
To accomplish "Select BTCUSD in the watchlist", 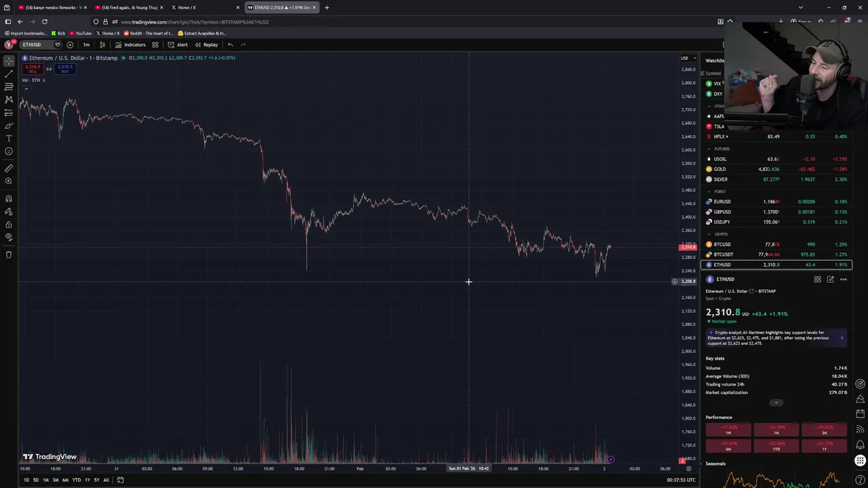I will (x=776, y=244).
